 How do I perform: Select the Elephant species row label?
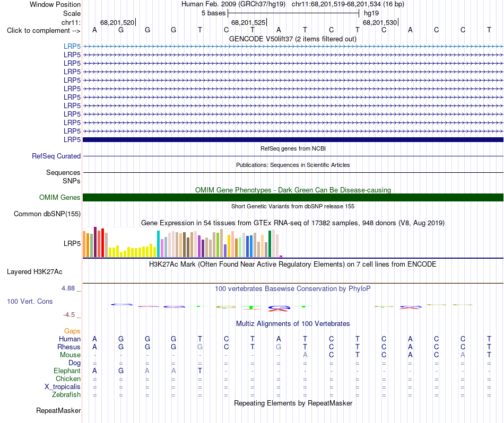coord(67,371)
